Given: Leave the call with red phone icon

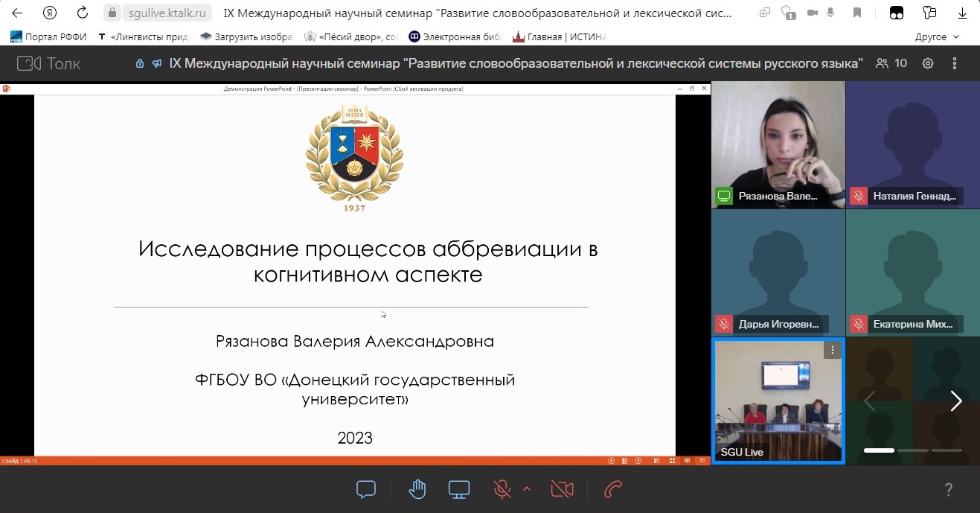Looking at the screenshot, I should point(612,489).
